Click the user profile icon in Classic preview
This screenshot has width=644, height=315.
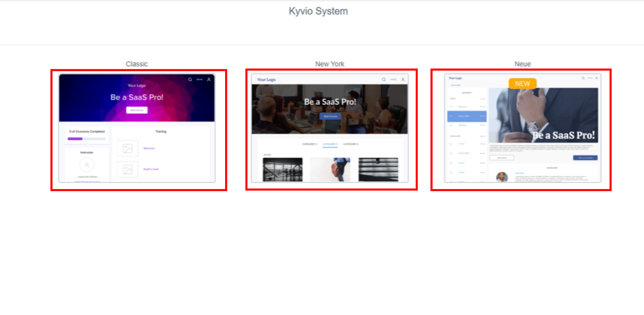[x=209, y=79]
